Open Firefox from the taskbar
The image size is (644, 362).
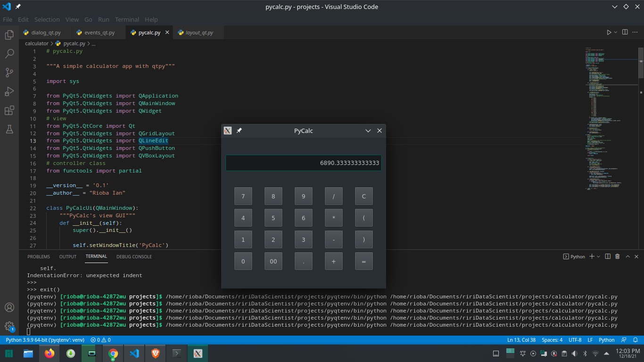[50, 353]
